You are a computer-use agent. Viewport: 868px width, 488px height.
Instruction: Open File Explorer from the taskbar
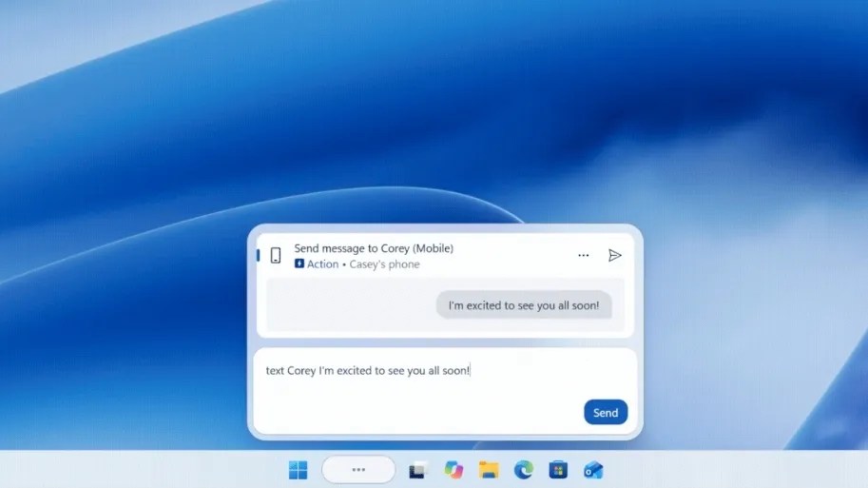click(489, 470)
